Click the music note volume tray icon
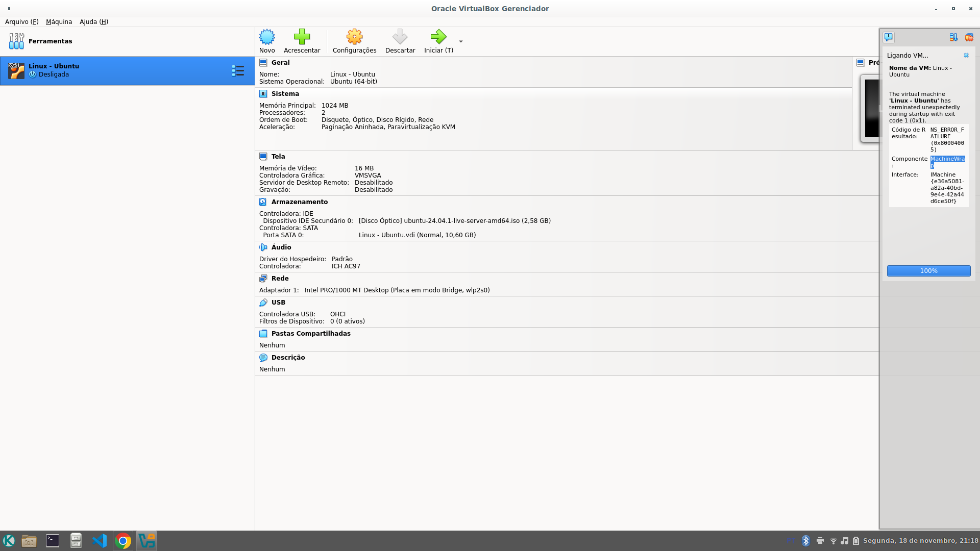980x551 pixels. (845, 541)
